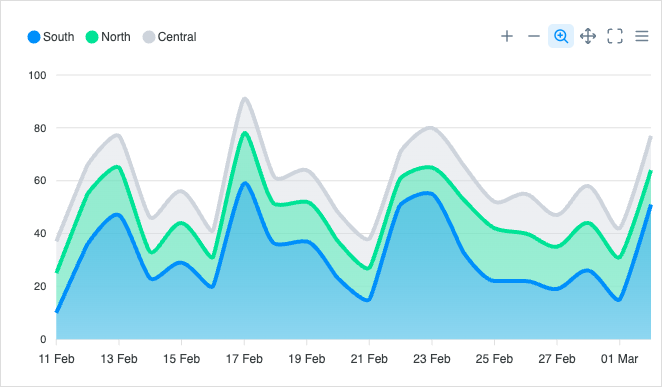This screenshot has width=662, height=387.
Task: Click the zoom in plus icon
Action: click(x=507, y=36)
